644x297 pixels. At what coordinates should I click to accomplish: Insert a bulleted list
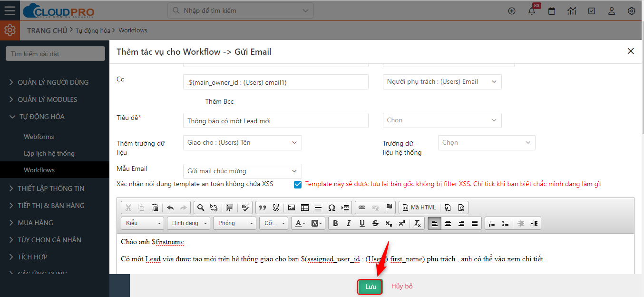pyautogui.click(x=505, y=223)
